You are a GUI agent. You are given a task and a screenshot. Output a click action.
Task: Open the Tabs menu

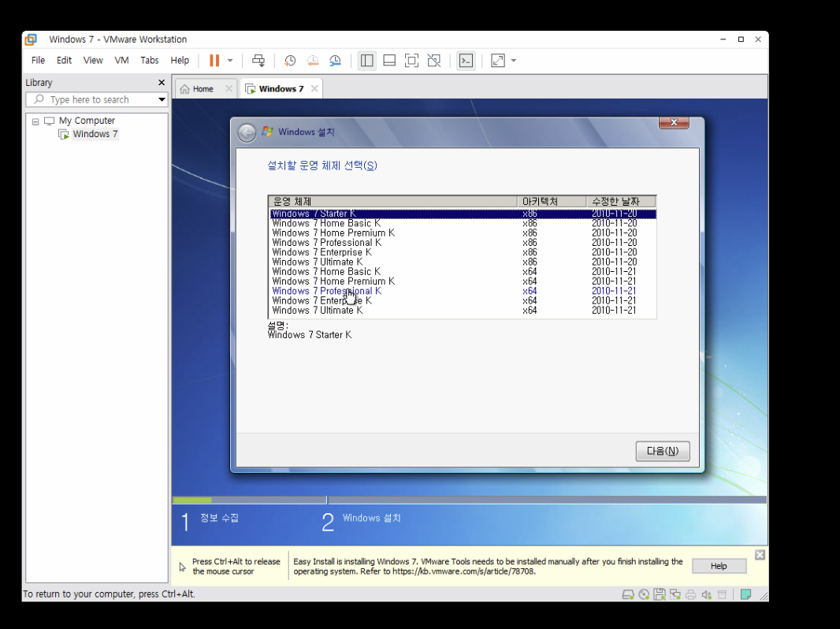150,61
